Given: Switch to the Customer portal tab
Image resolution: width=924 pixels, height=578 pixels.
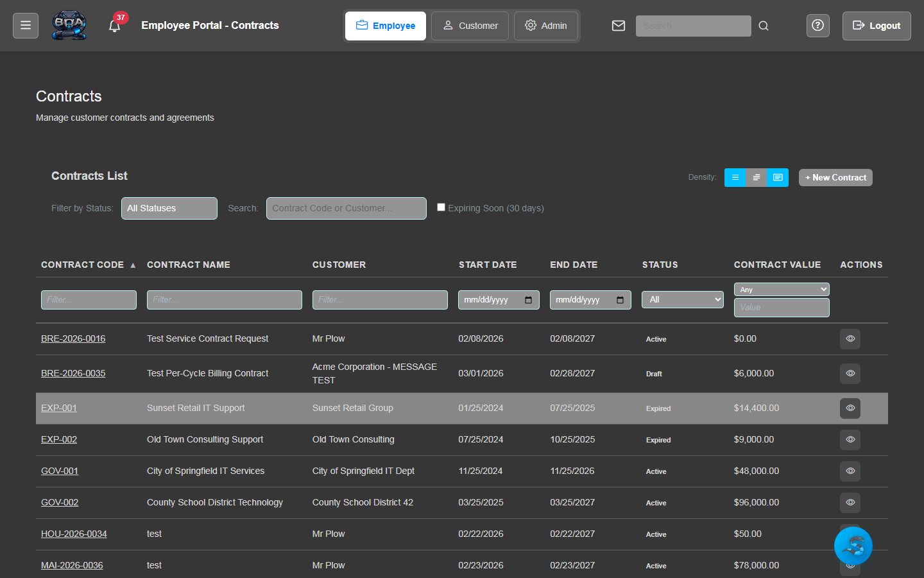Looking at the screenshot, I should pyautogui.click(x=470, y=26).
